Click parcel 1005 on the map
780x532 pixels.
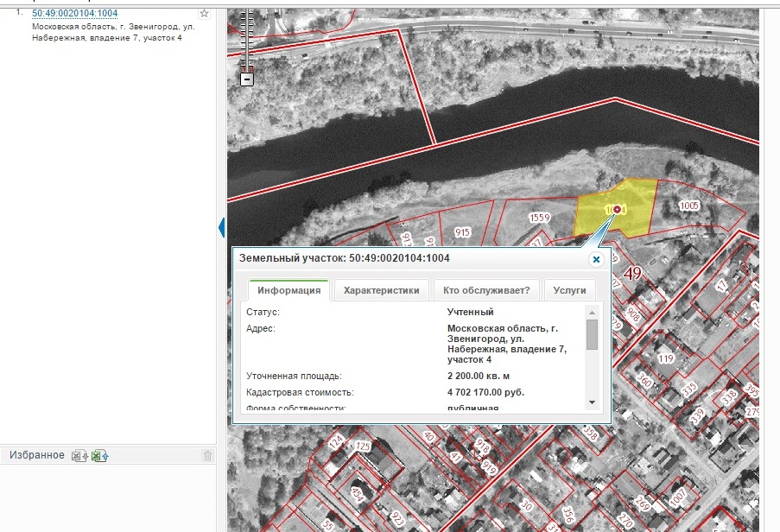tap(688, 206)
